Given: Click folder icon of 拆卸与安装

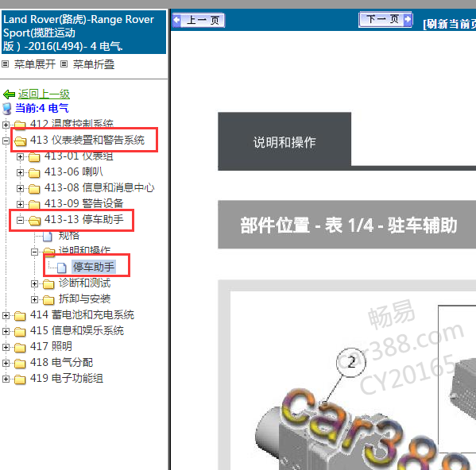Looking at the screenshot, I should point(48,300).
